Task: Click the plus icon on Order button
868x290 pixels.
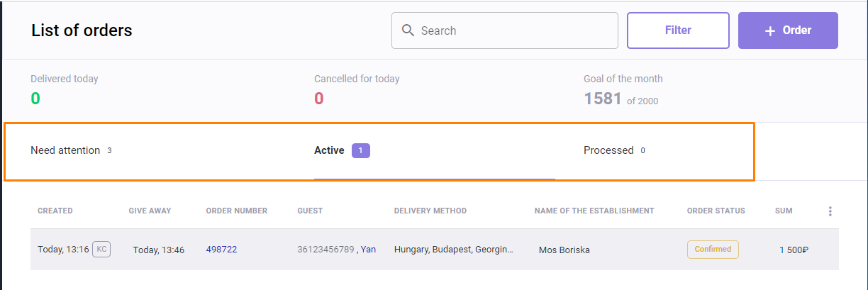Action: (770, 30)
